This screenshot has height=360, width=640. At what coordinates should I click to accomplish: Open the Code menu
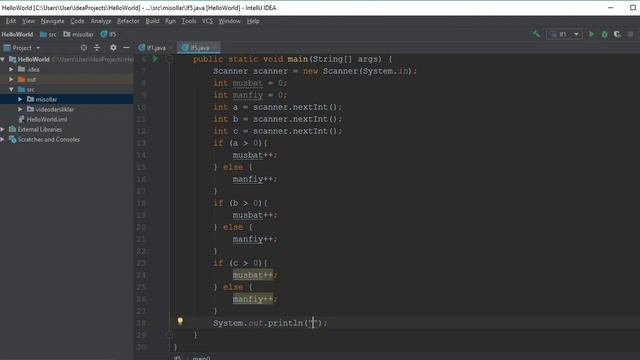point(77,21)
